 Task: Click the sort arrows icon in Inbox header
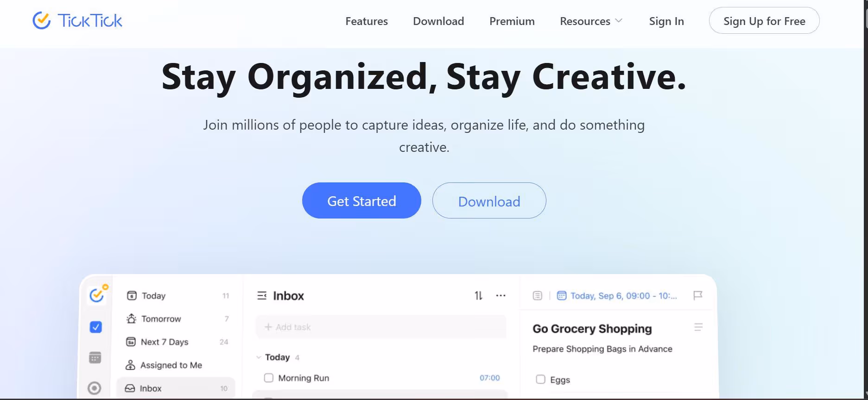click(479, 295)
